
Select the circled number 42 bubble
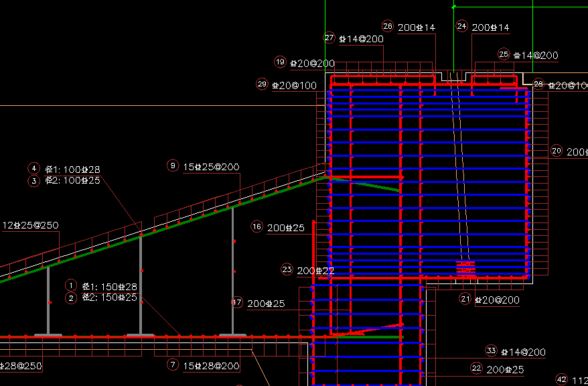pyautogui.click(x=561, y=379)
